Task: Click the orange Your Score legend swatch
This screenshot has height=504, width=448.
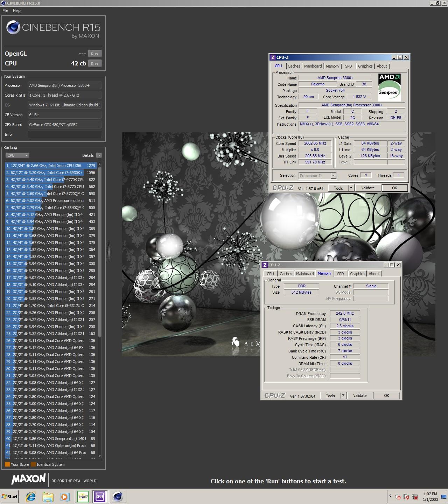Action: click(7, 464)
